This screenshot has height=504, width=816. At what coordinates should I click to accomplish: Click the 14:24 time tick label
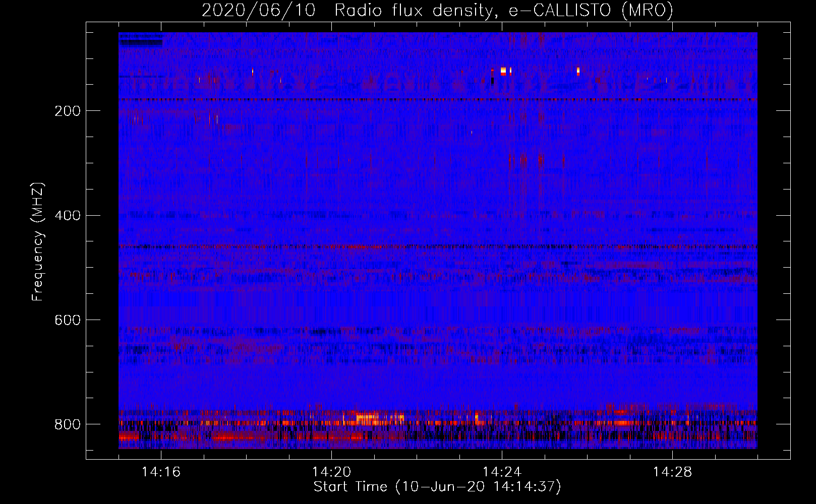[x=502, y=472]
